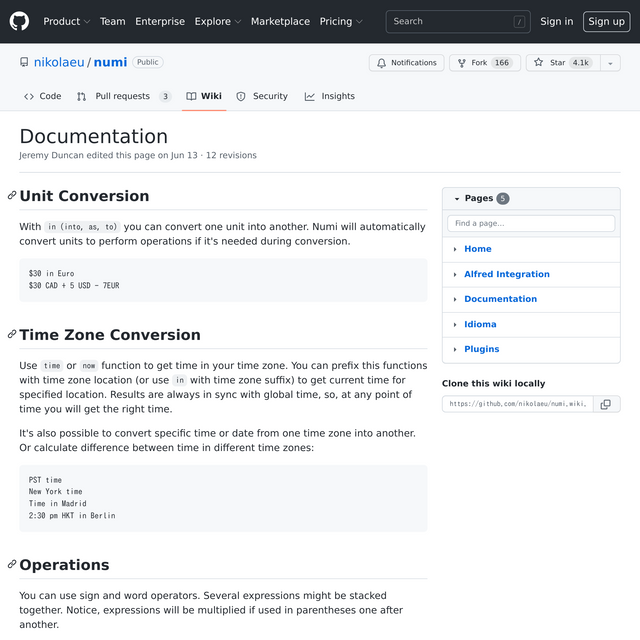Switch to the Security tab
Image resolution: width=640 pixels, height=640 pixels.
[x=262, y=96]
